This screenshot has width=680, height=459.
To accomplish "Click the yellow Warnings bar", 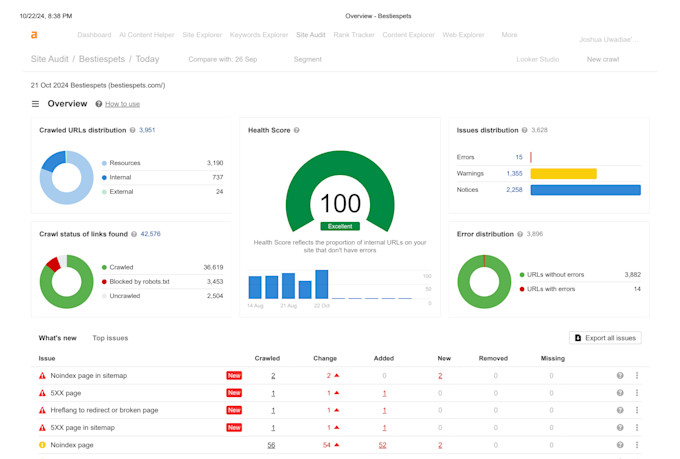I will point(563,174).
